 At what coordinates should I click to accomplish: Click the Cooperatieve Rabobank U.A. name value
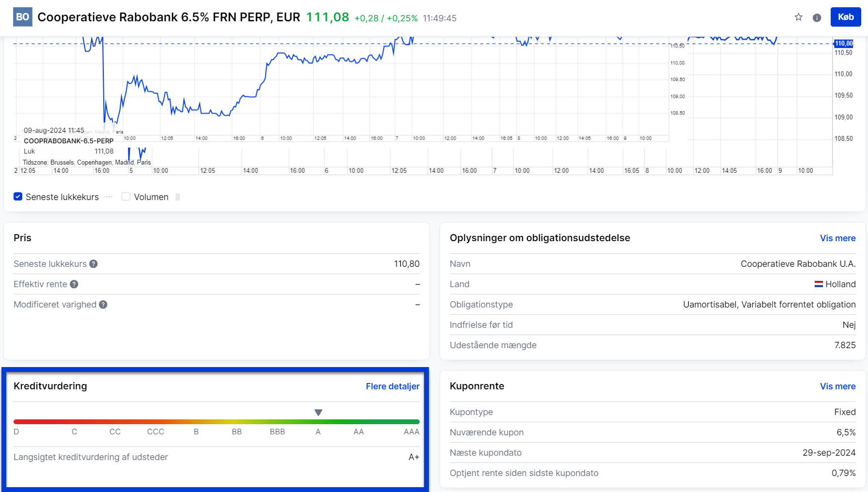point(798,264)
